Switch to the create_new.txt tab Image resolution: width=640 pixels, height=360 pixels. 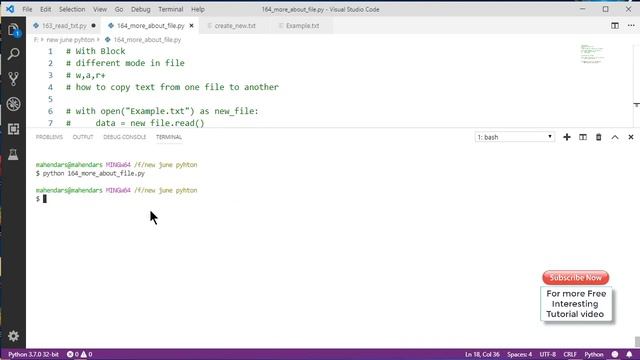click(x=235, y=25)
